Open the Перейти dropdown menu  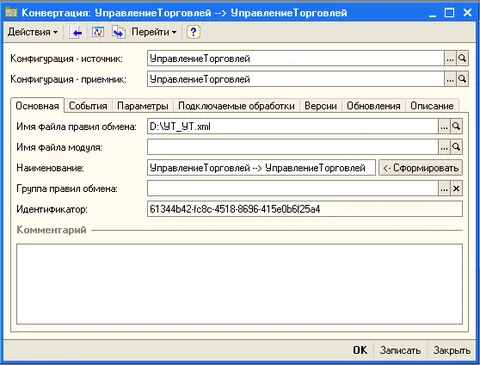coord(154,32)
